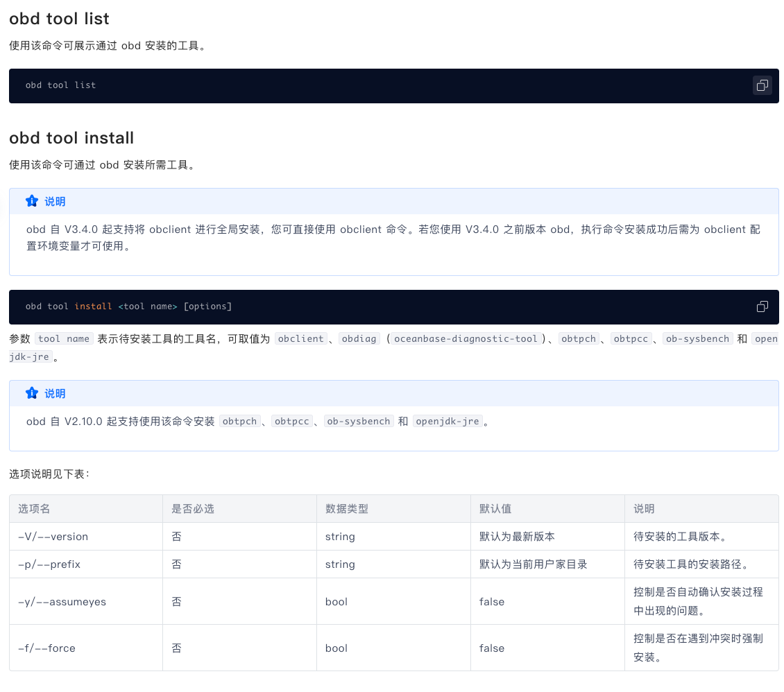784x692 pixels.
Task: Select the "-y/--assumeyes" table cell
Action: (x=62, y=602)
